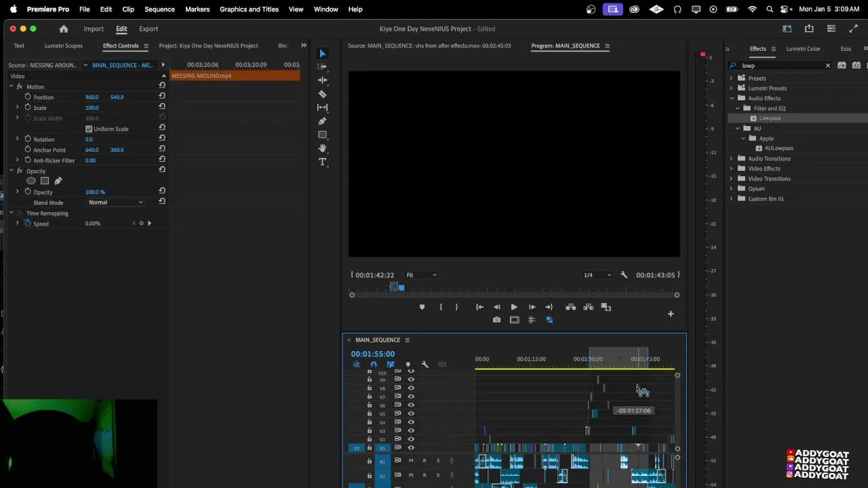Select the Pen tool in toolbar
This screenshot has width=868, height=488.
[323, 121]
